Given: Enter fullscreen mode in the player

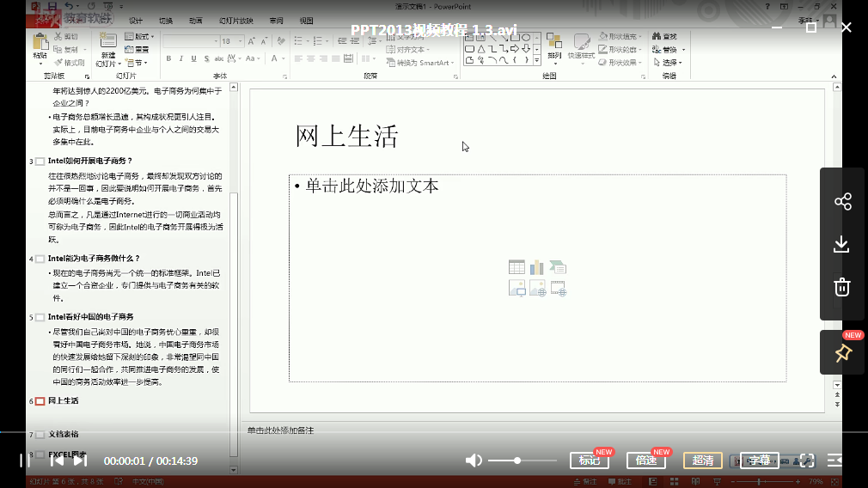Looking at the screenshot, I should pyautogui.click(x=807, y=461).
